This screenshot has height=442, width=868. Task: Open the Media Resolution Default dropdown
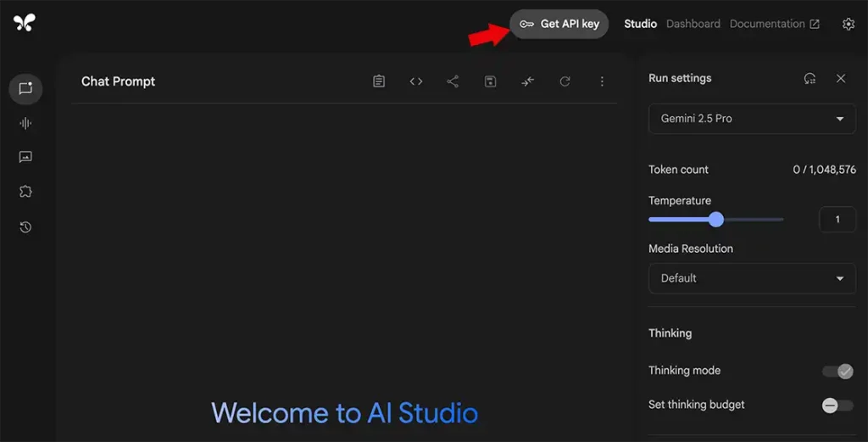(x=752, y=278)
